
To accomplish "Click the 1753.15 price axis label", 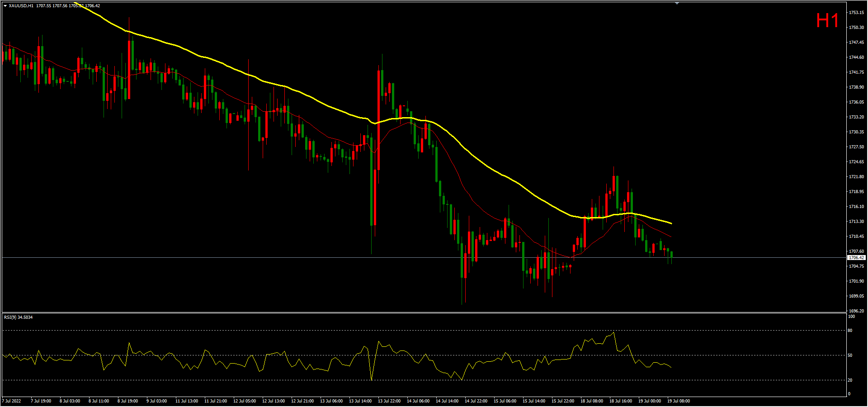I will 856,13.
